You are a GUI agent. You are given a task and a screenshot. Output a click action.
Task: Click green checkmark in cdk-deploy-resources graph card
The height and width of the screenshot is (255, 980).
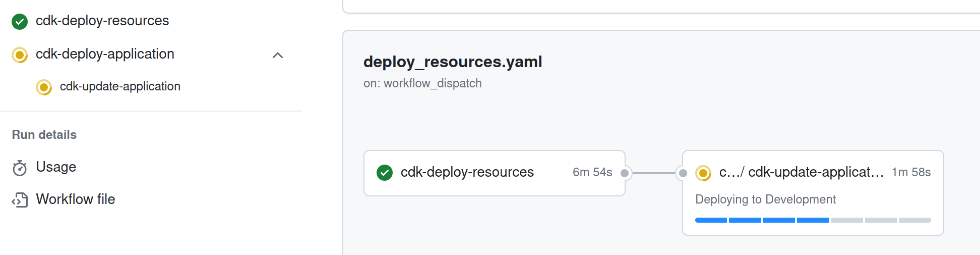tap(385, 173)
